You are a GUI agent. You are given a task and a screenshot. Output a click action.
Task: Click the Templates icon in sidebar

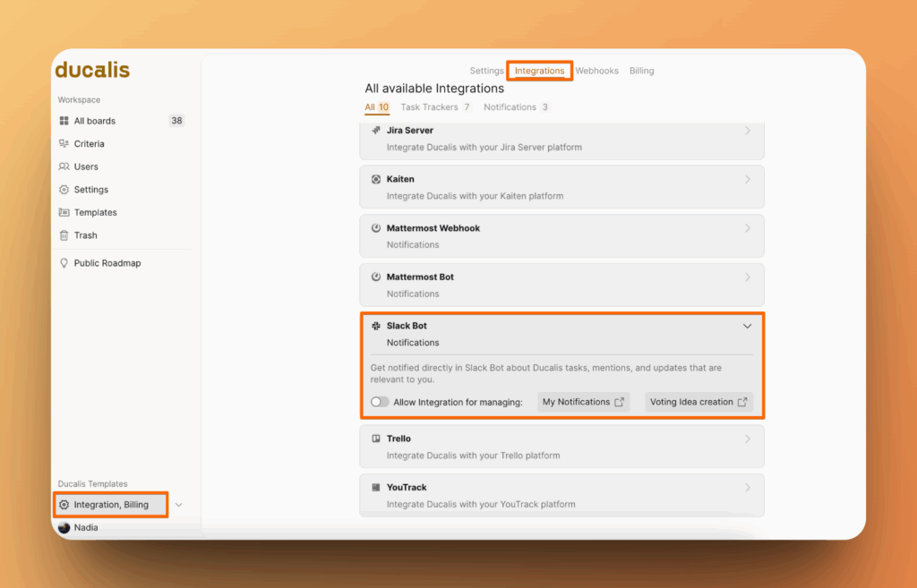[64, 213]
